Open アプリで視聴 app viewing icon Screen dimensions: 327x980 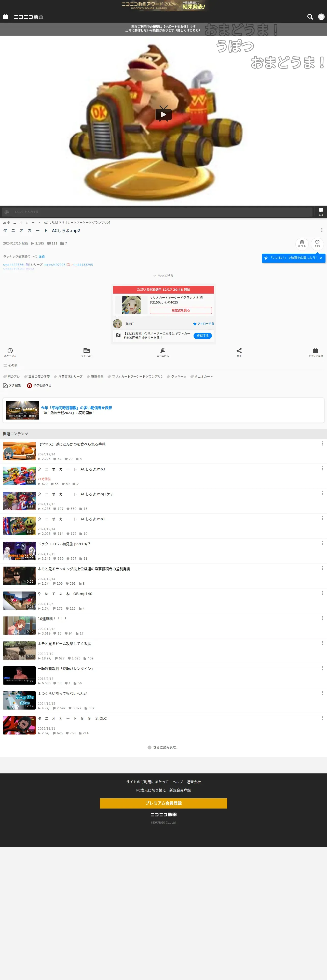[x=316, y=352]
